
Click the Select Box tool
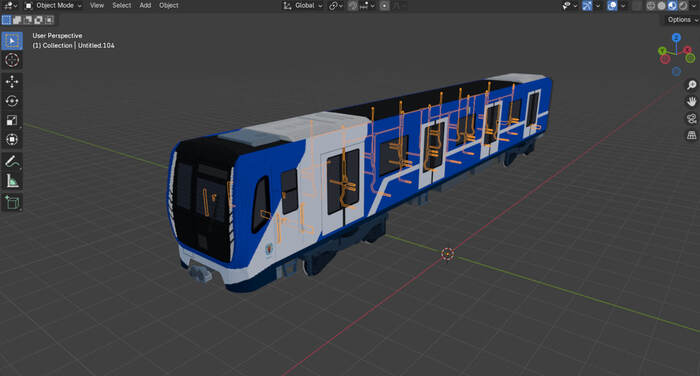click(12, 41)
